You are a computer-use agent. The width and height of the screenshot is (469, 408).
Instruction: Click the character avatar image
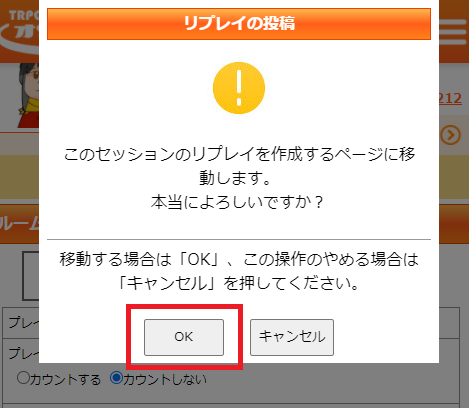[28, 96]
